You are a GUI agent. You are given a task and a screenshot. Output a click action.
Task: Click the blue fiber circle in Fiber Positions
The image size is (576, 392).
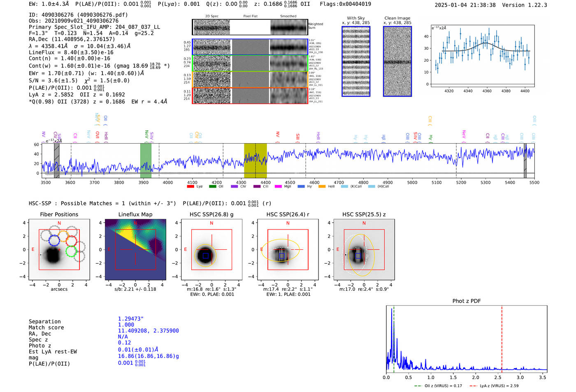(x=54, y=241)
